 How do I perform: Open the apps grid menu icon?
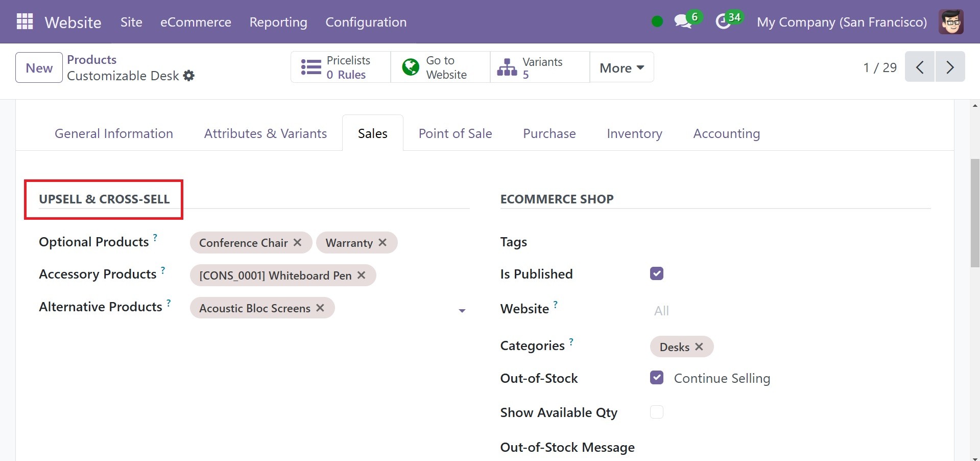(25, 21)
